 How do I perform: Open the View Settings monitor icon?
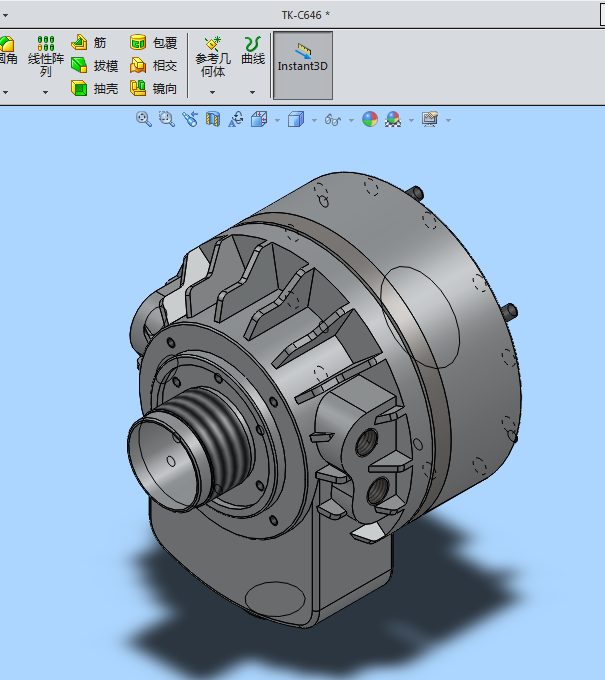pos(430,119)
